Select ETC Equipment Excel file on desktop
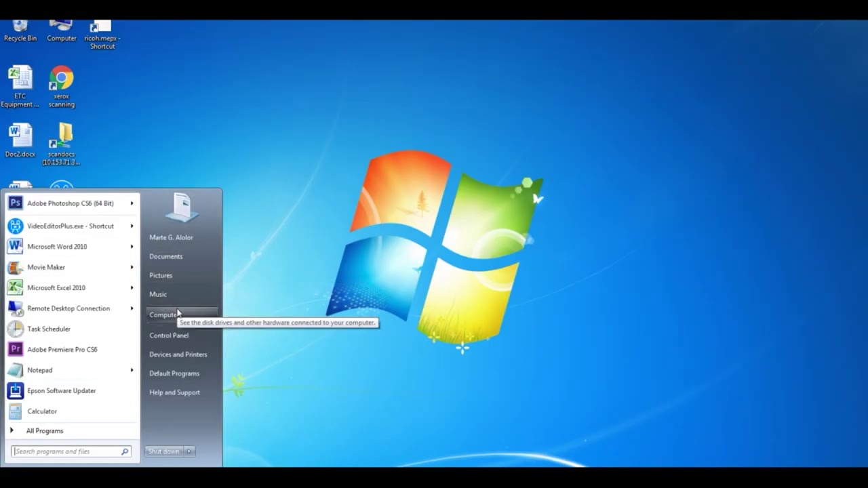 coord(20,87)
